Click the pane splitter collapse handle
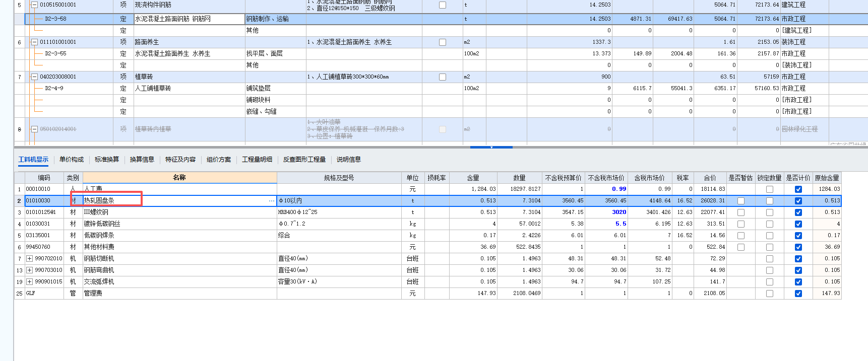Screen dimensions: 868x361 coord(491,147)
